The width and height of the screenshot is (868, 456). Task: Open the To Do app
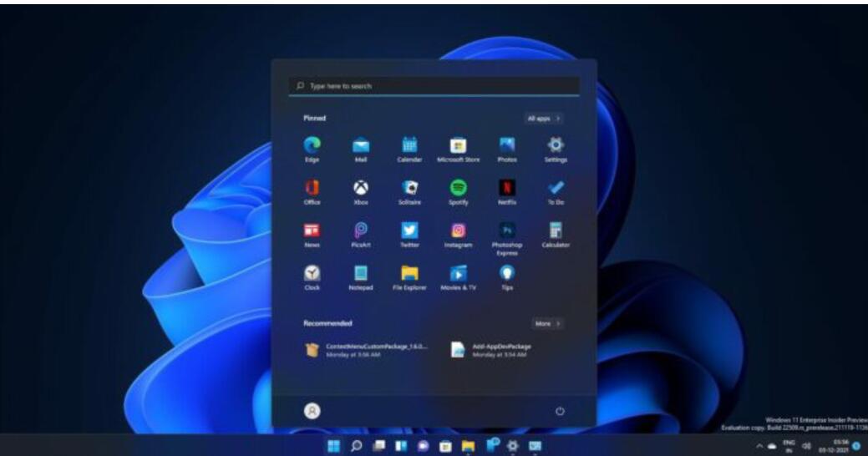point(556,192)
